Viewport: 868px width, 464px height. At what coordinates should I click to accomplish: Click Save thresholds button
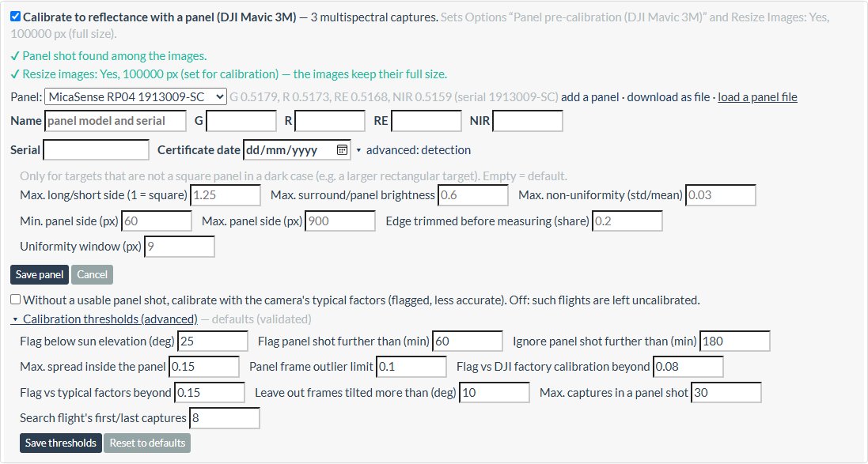61,443
